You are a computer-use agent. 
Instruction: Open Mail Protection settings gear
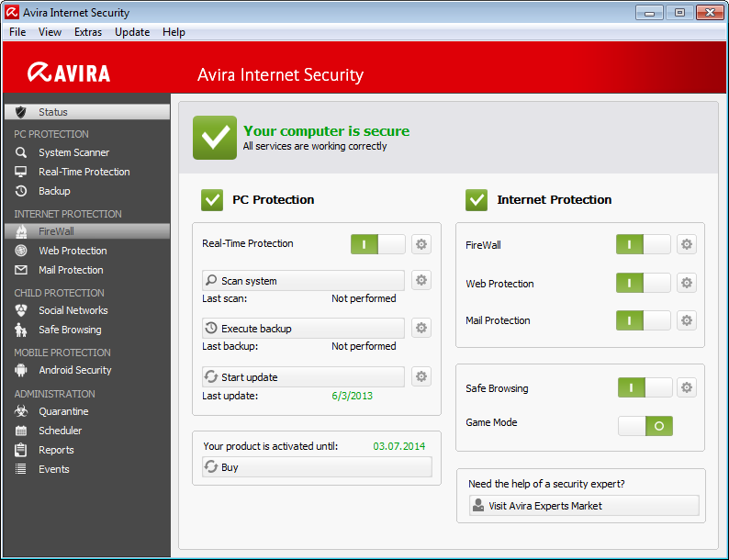point(686,320)
